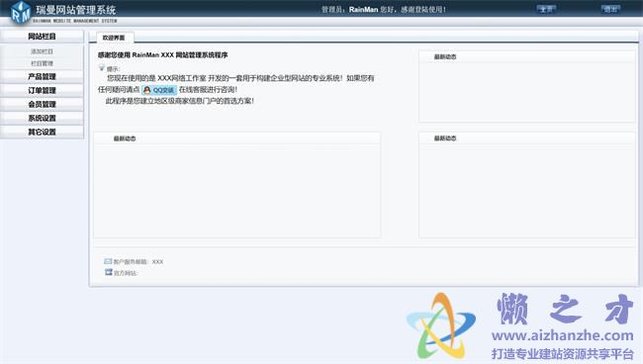
Task: Click the RainMan admin name in header
Action: 363,10
